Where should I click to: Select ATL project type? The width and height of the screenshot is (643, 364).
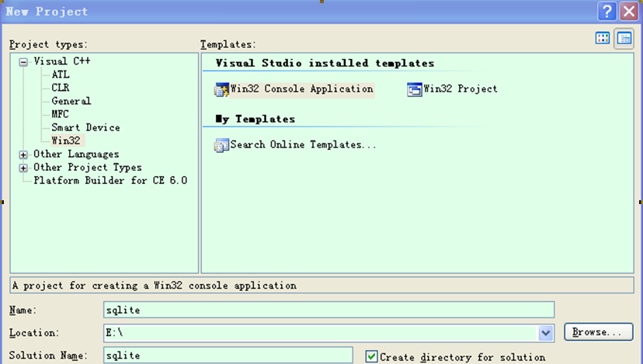pos(61,75)
